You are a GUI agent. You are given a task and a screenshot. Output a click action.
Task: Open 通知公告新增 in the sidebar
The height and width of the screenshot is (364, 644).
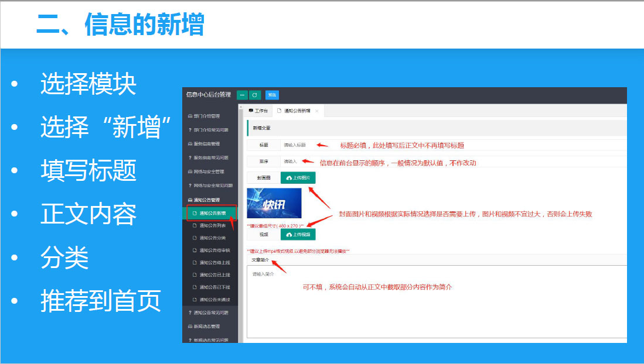(x=212, y=213)
